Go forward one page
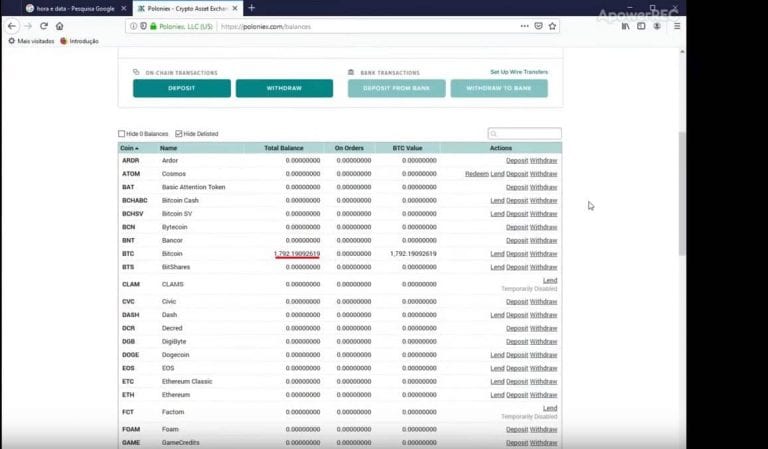 pos(28,26)
